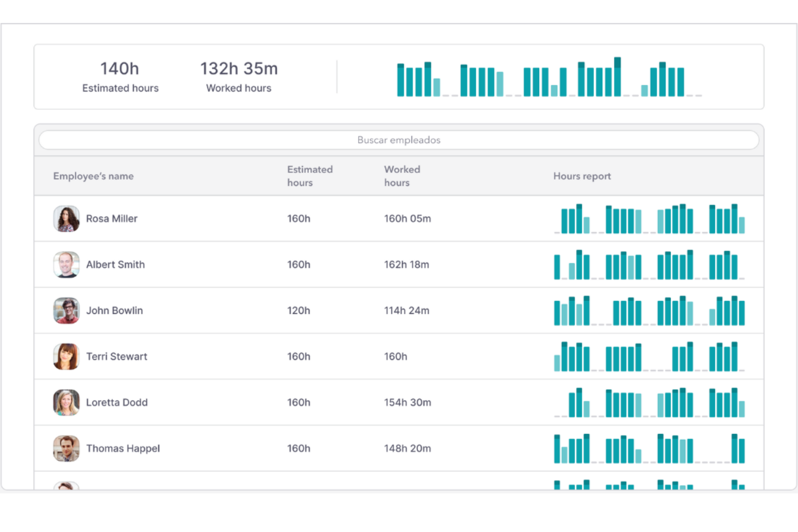Click the Worked hours column header
798x532 pixels.
click(402, 176)
